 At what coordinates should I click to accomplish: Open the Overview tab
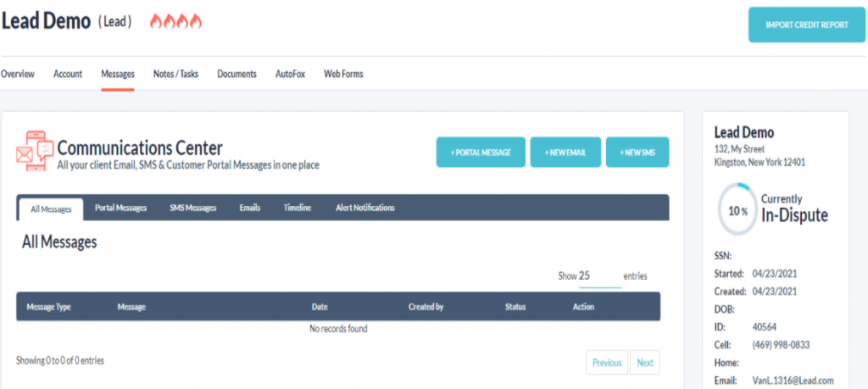[18, 75]
